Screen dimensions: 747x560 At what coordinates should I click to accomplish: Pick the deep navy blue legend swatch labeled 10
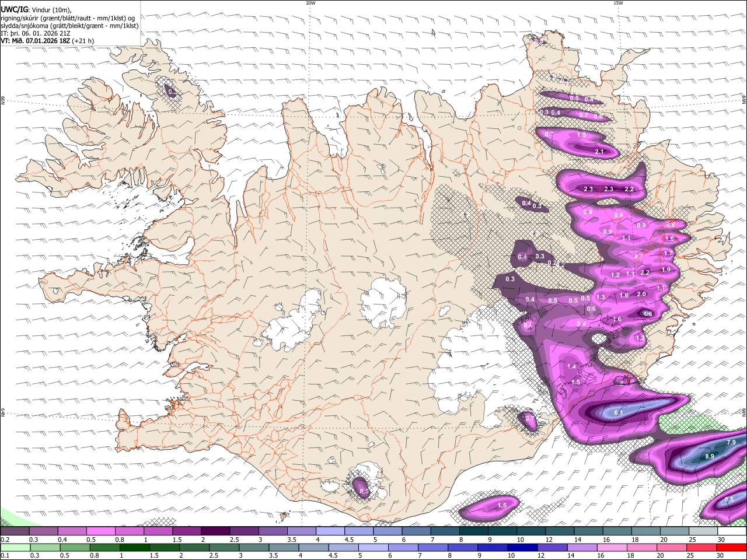(x=522, y=547)
